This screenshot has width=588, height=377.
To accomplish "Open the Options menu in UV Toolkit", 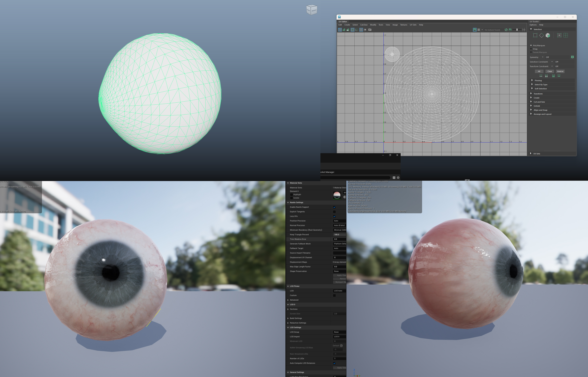I will (533, 25).
